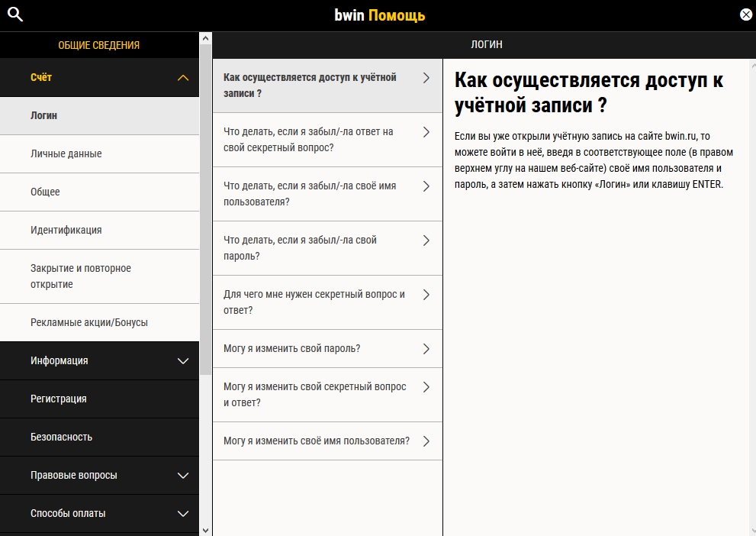Image resolution: width=756 pixels, height=536 pixels.
Task: Click chevron for changing username question
Action: 426,441
